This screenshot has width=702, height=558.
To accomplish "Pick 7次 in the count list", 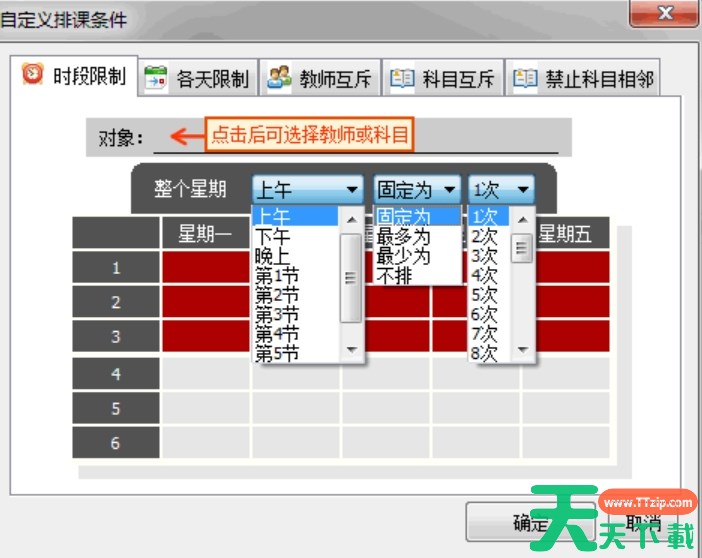I will [x=489, y=335].
